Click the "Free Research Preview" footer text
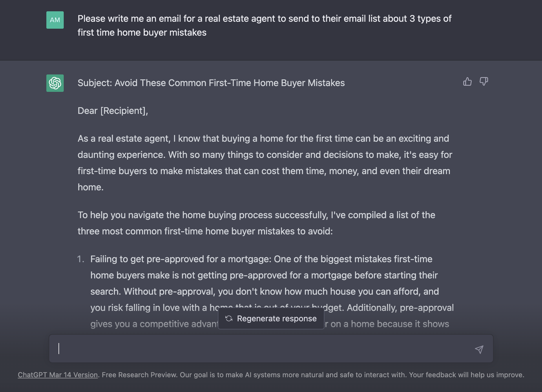Viewport: 542px width, 392px height. pyautogui.click(x=139, y=375)
